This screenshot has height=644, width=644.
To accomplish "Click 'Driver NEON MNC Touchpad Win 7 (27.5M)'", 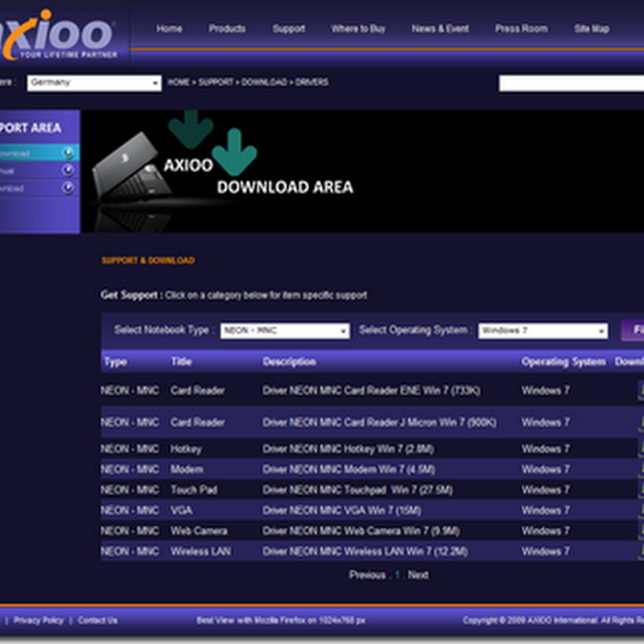I will (x=357, y=489).
